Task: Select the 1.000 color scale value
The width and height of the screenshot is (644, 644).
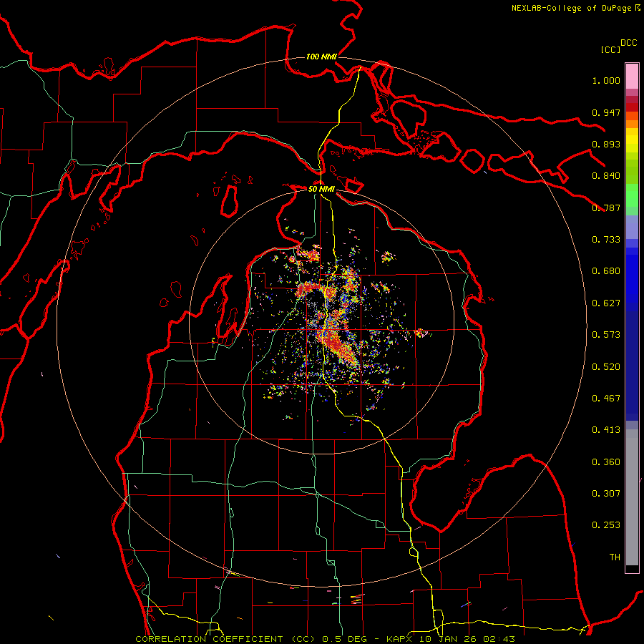Action: pyautogui.click(x=606, y=80)
